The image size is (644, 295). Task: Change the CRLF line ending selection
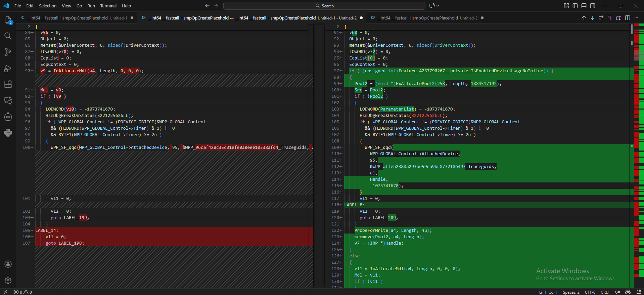point(605,292)
